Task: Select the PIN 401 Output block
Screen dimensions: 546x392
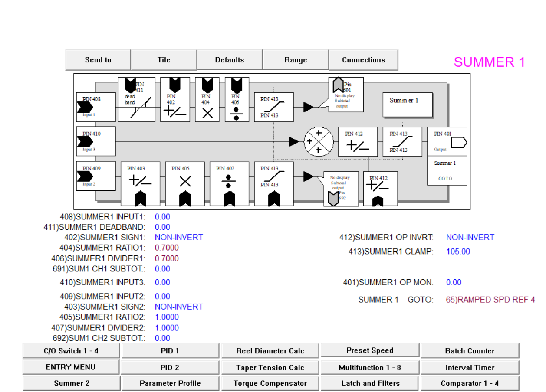Action: [447, 141]
